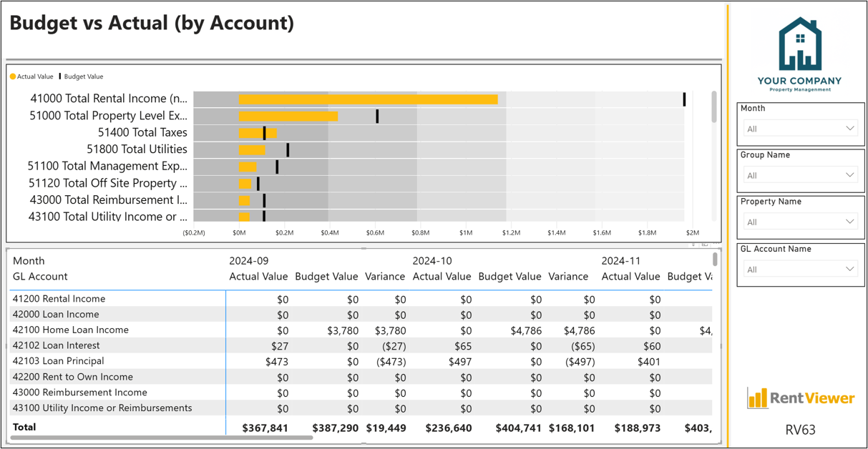Click the yellow bar for 41000 Total Rental Income
868x449 pixels.
[x=368, y=99]
